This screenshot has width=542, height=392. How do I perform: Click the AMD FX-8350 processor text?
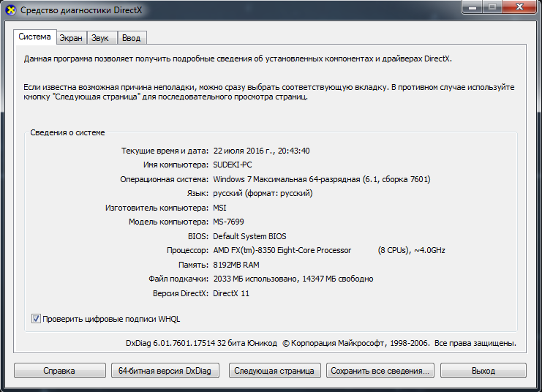[282, 250]
